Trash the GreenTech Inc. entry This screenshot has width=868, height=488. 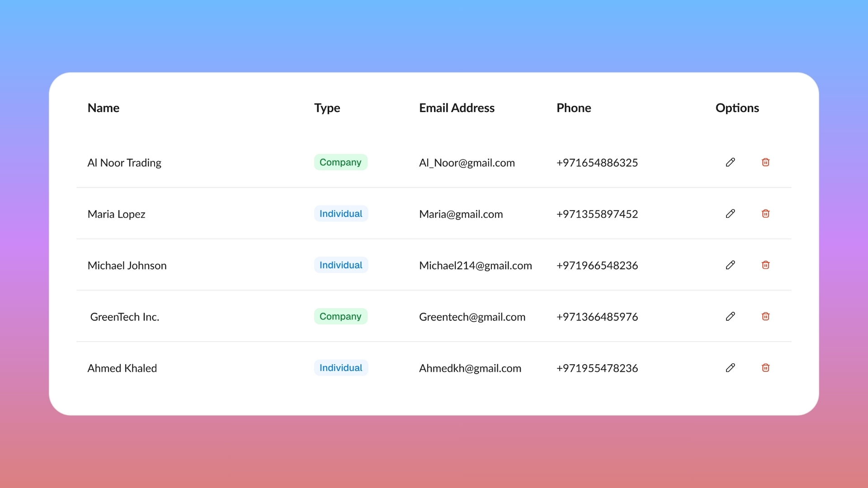[x=765, y=316]
